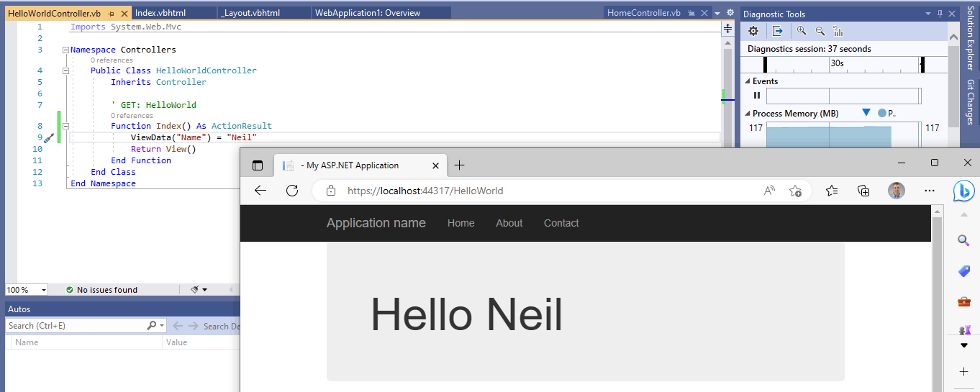
Task: Click the reset view chart icon
Action: (838, 31)
